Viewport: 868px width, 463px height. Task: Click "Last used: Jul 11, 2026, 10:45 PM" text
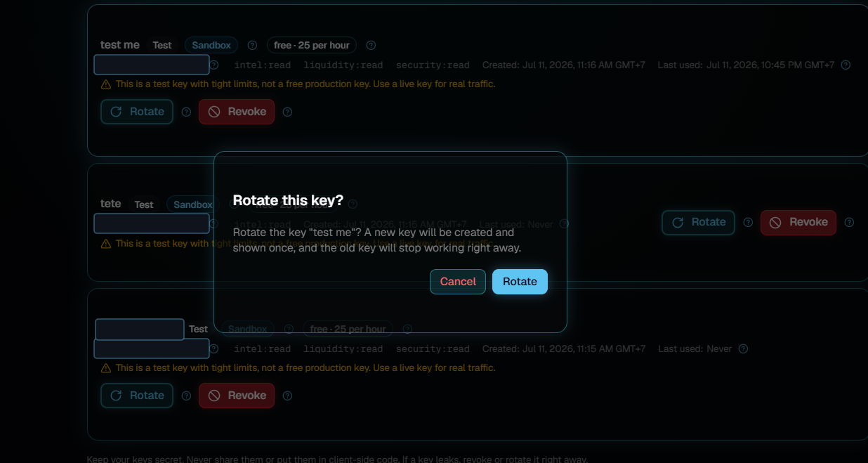click(x=747, y=65)
